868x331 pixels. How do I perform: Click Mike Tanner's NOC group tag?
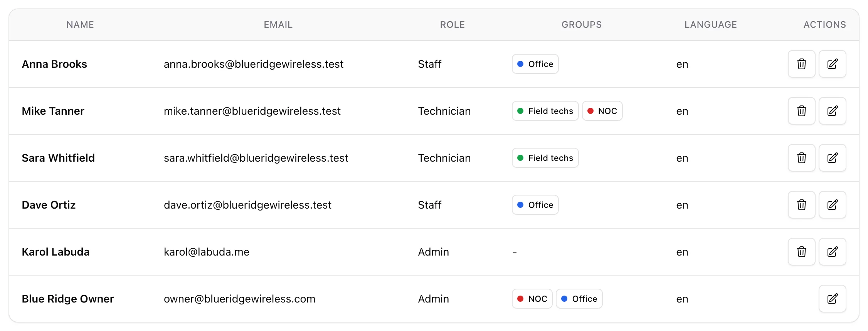(602, 111)
